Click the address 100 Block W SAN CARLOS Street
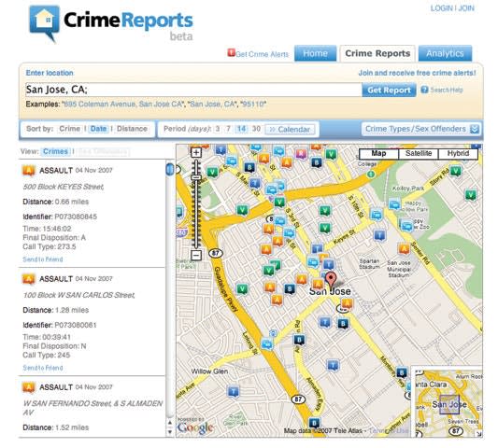The image size is (498, 448). [x=78, y=295]
